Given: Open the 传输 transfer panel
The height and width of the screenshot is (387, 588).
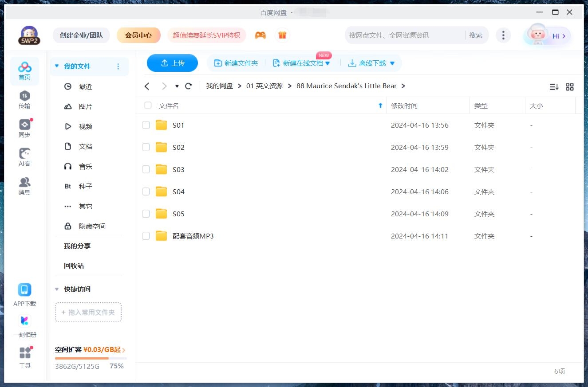Looking at the screenshot, I should point(24,98).
